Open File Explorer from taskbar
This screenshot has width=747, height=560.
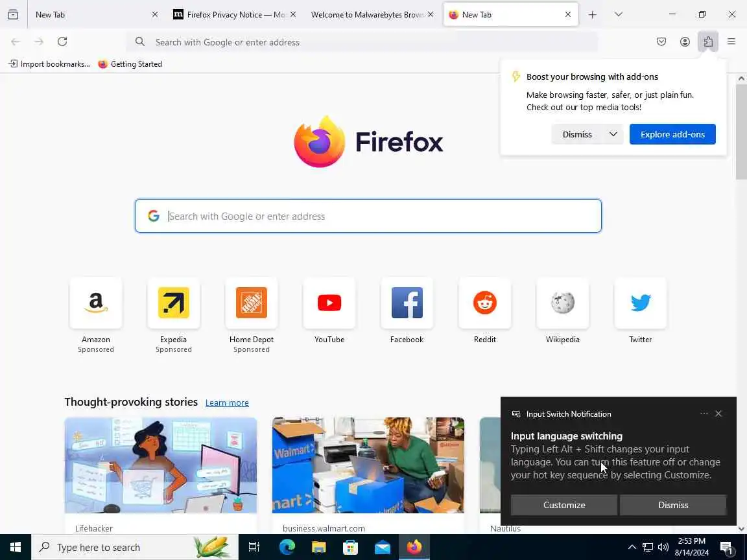(319, 547)
